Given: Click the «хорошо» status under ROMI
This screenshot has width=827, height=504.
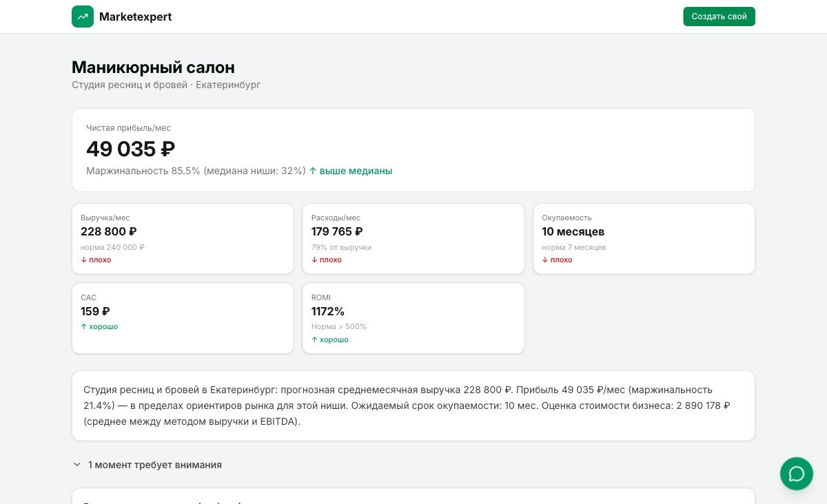Looking at the screenshot, I should (330, 339).
